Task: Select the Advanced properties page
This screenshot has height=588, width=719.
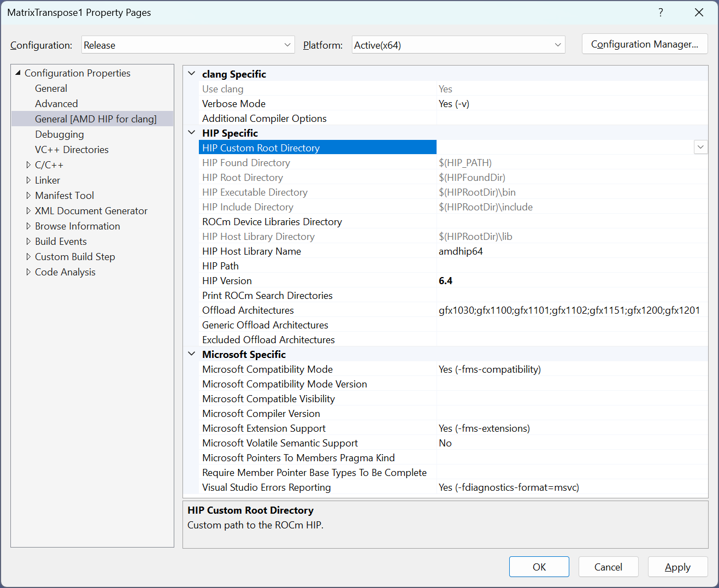Action: [x=56, y=103]
